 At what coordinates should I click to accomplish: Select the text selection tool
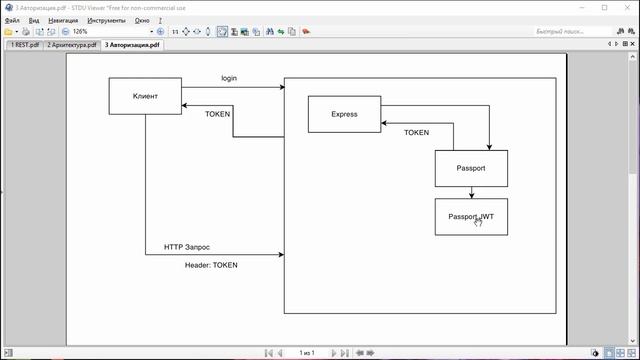tap(234, 31)
